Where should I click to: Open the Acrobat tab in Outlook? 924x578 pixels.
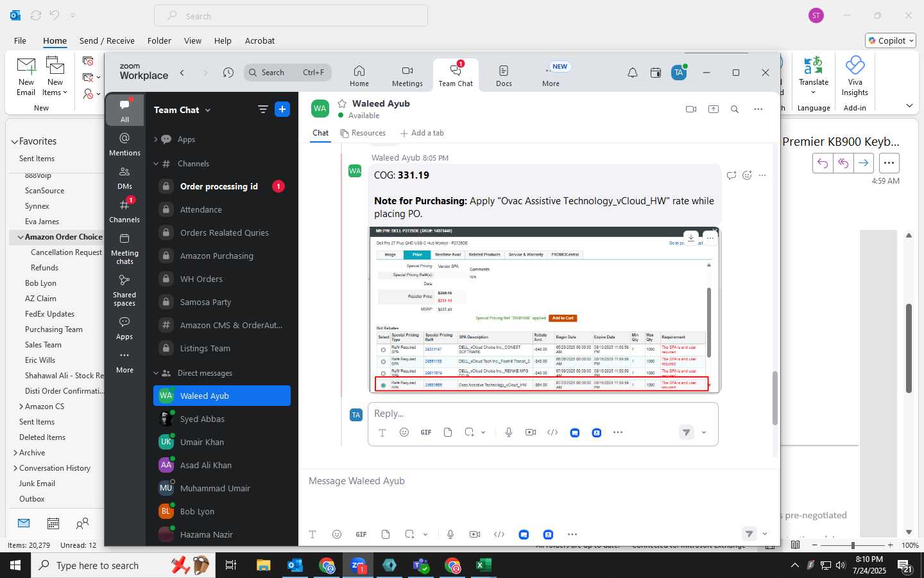260,40
